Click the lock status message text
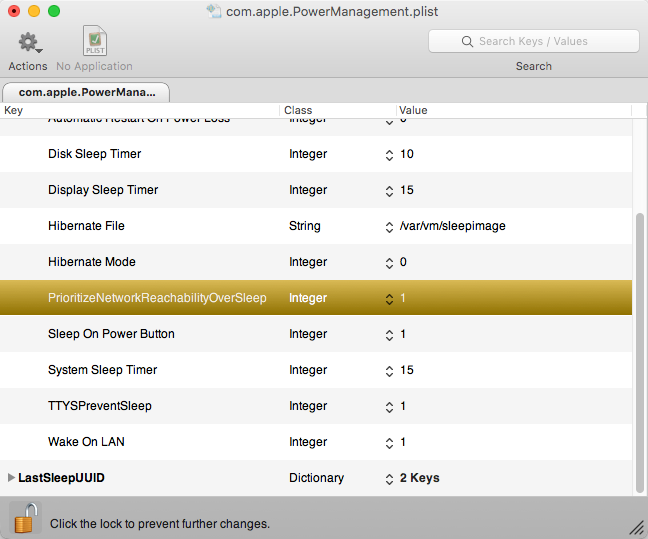The width and height of the screenshot is (648, 539). pos(160,524)
